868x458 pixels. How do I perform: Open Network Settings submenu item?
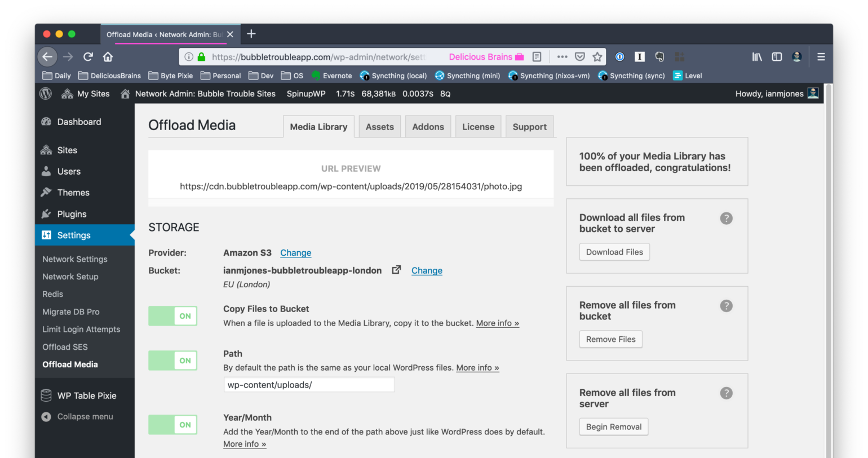pos(75,259)
